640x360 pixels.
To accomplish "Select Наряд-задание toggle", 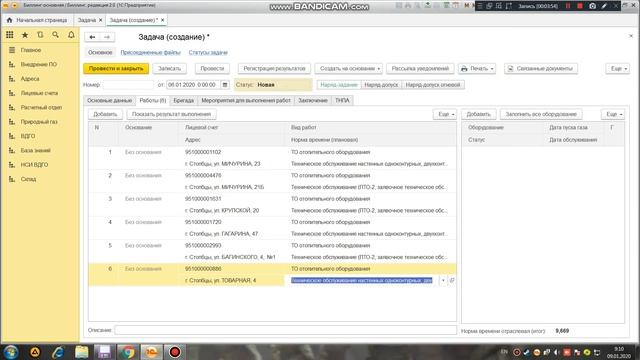I will pyautogui.click(x=339, y=85).
